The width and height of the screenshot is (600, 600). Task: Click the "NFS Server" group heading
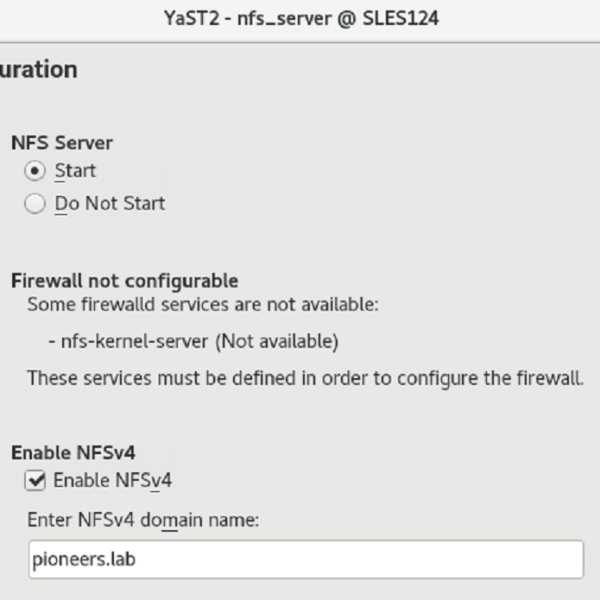point(62,143)
